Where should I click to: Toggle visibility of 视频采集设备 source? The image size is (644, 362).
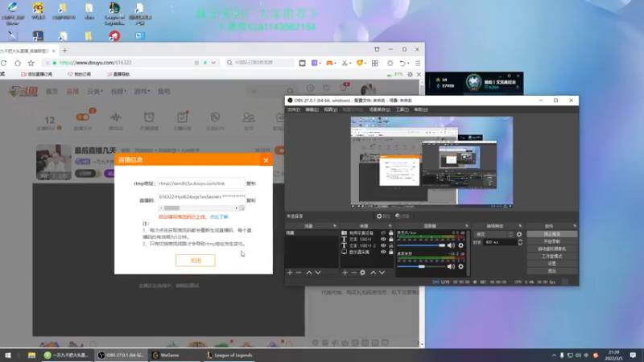tap(383, 232)
